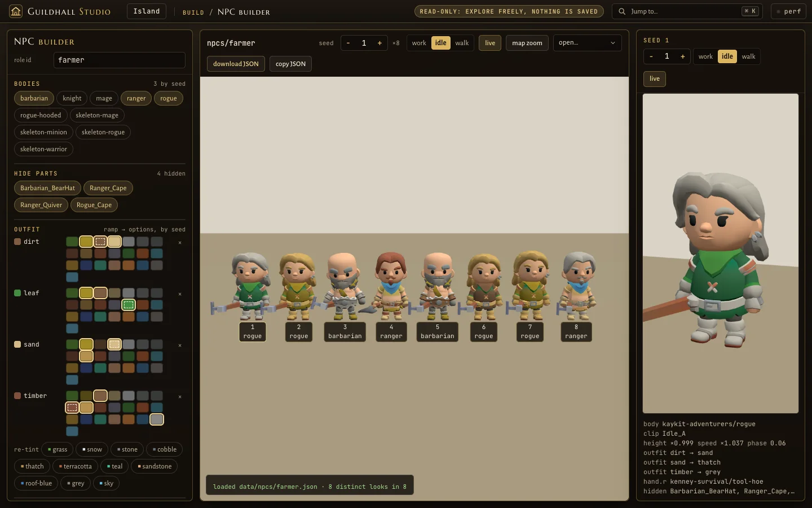Go to the BUILD breadcrumb
Screen dimensions: 812x508
tap(193, 12)
